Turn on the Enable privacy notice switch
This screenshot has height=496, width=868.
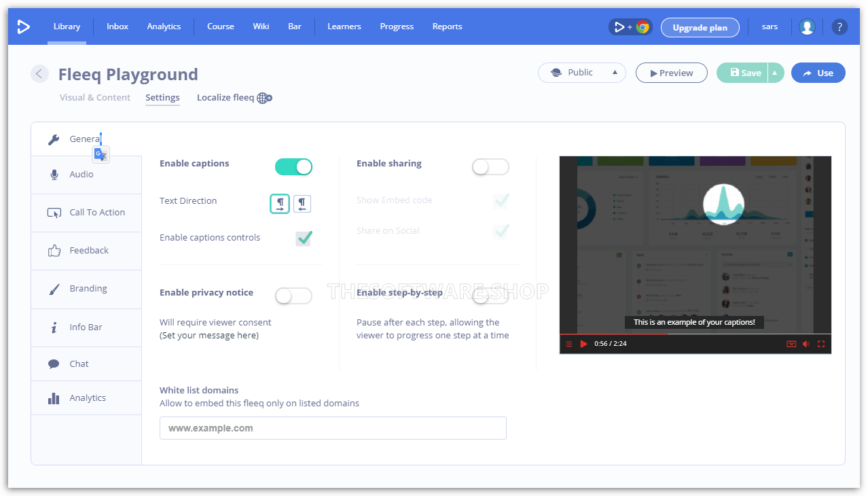[293, 296]
